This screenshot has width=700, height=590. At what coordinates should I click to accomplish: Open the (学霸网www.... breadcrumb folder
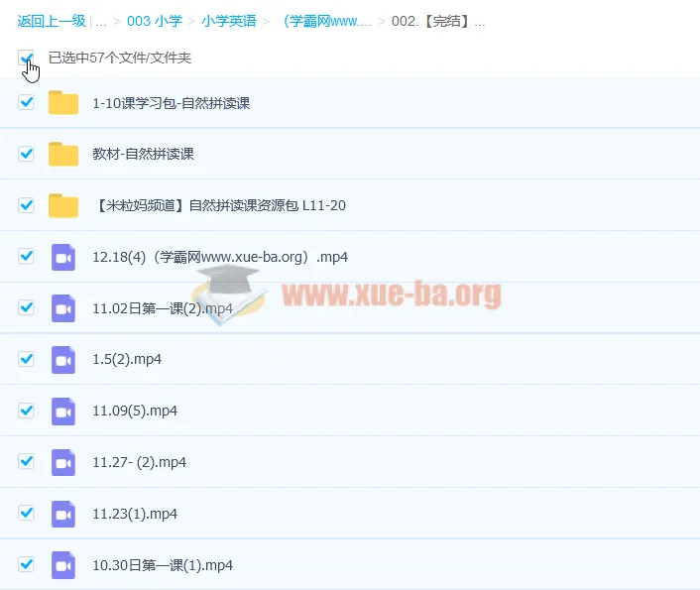pyautogui.click(x=327, y=21)
